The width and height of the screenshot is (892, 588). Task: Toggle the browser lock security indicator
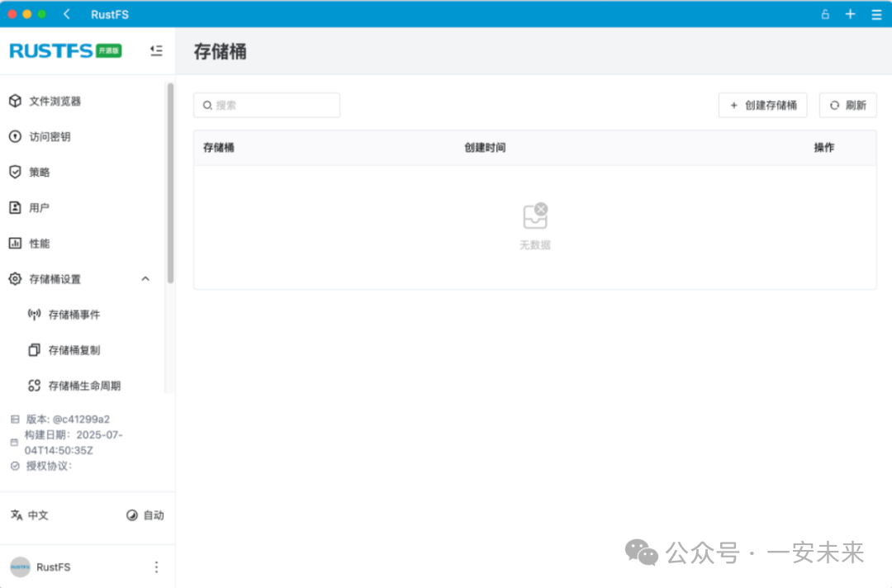[x=825, y=14]
